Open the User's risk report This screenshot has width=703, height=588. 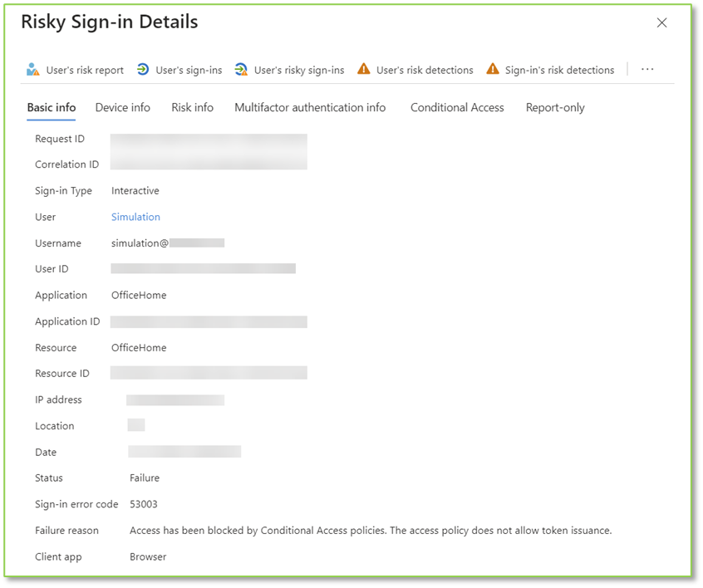click(x=83, y=70)
